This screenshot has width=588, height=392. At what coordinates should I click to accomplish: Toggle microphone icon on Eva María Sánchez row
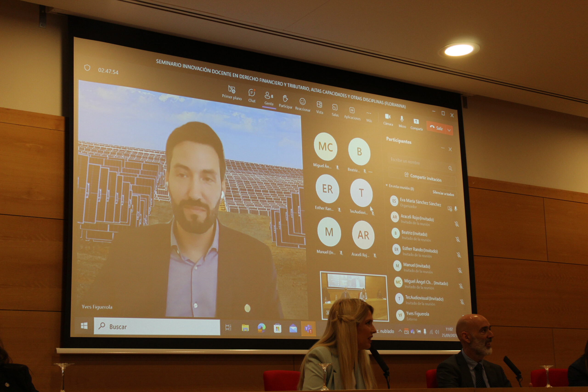pos(456,209)
